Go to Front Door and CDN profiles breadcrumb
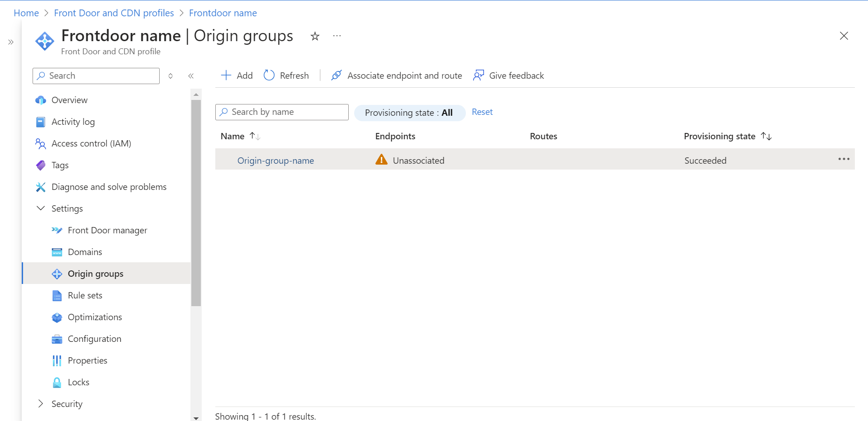868x421 pixels. 114,13
